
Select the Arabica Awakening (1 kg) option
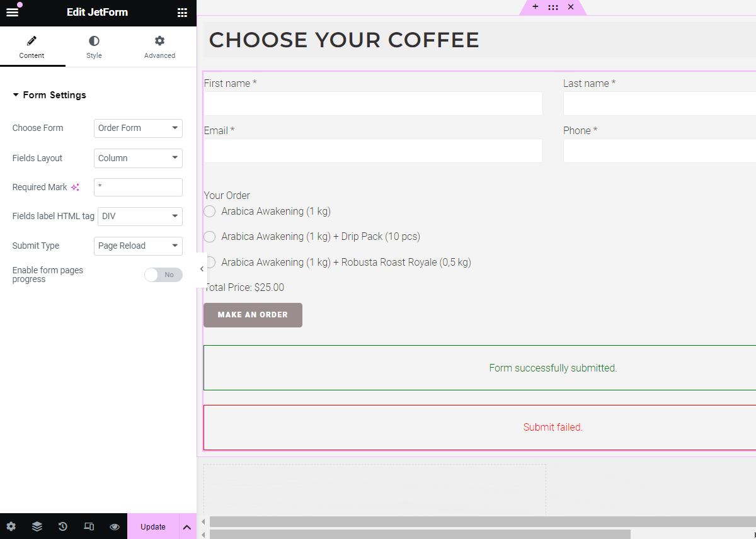(x=209, y=211)
